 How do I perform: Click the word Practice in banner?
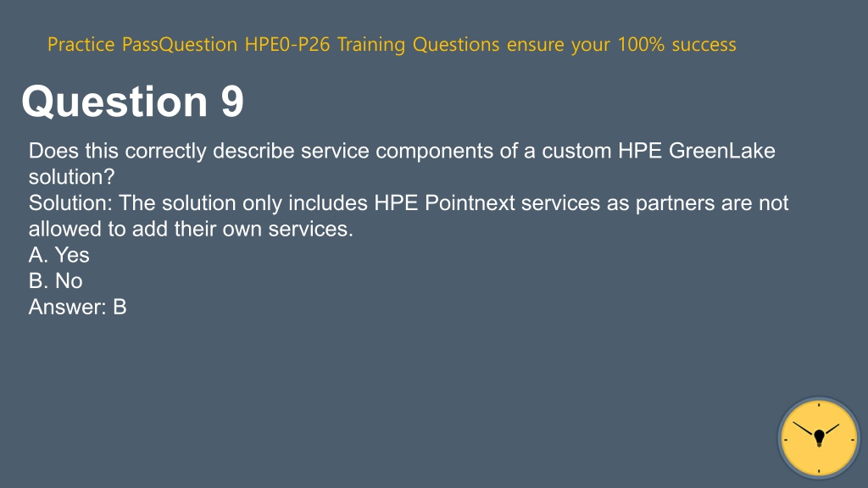pyautogui.click(x=81, y=44)
